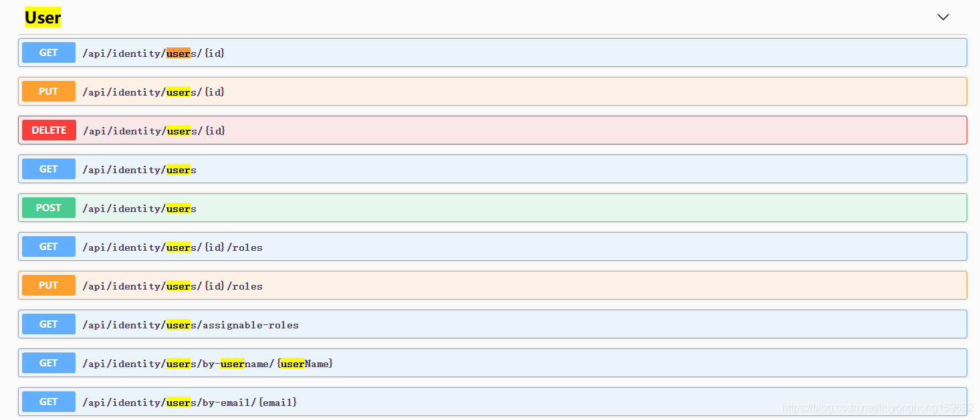This screenshot has height=420, width=980.
Task: Open the users/assignable-roles path link
Action: pos(191,325)
